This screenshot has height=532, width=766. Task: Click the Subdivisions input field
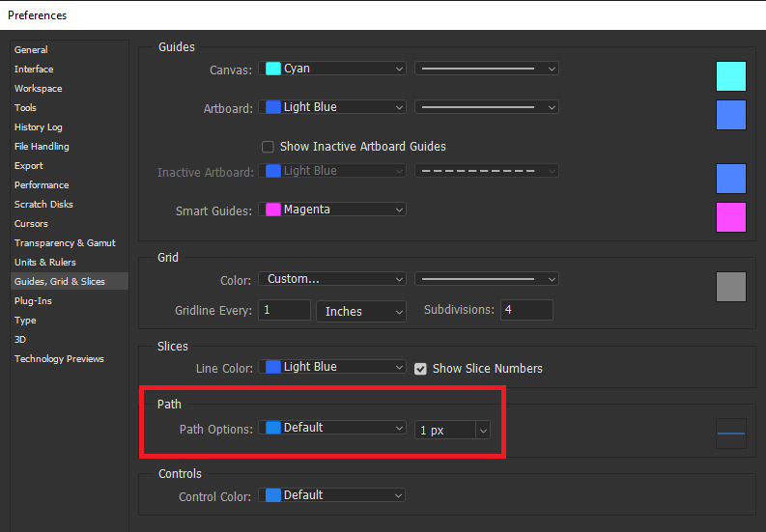(526, 310)
